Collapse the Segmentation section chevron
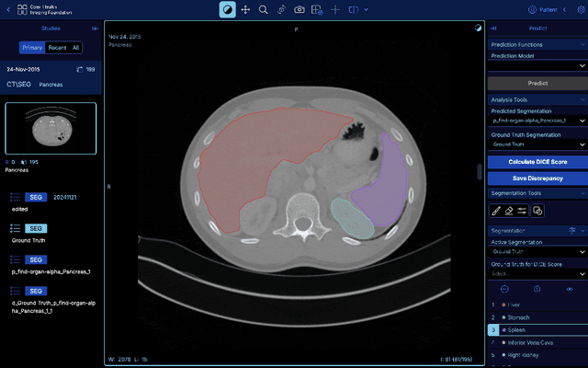 pos(583,231)
